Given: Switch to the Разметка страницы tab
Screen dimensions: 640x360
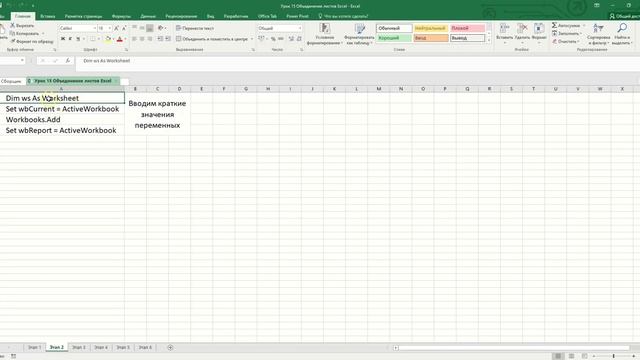Looking at the screenshot, I should click(83, 16).
